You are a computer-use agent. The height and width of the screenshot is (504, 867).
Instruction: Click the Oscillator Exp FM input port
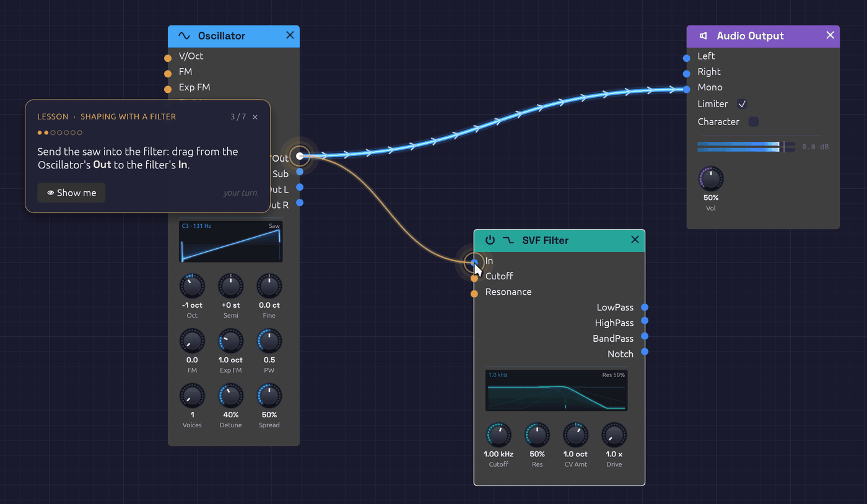168,89
